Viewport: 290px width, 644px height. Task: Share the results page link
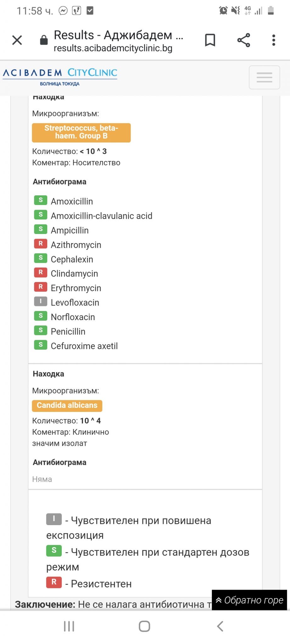click(243, 40)
